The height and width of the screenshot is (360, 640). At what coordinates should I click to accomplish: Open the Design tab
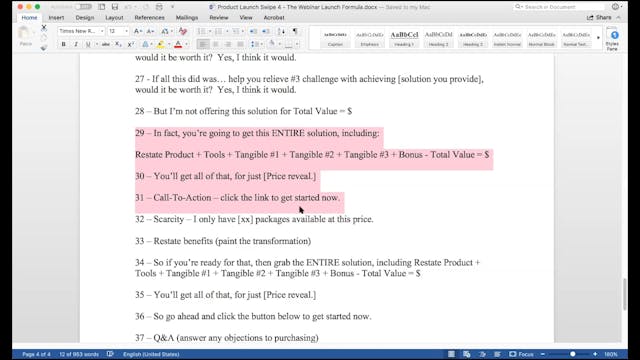tap(84, 18)
